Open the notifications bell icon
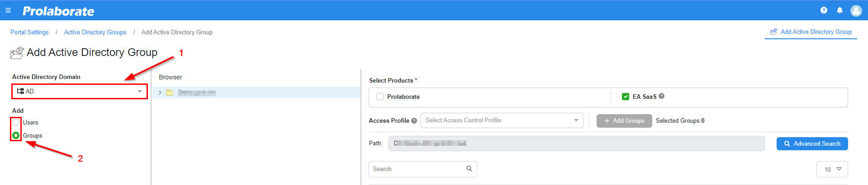Image resolution: width=868 pixels, height=185 pixels. pos(840,10)
